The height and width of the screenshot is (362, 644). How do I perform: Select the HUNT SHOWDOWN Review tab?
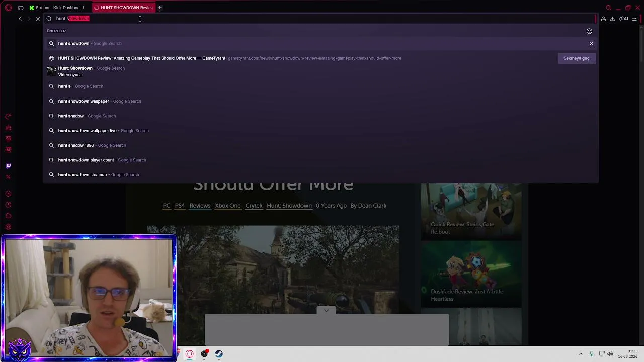coord(123,8)
